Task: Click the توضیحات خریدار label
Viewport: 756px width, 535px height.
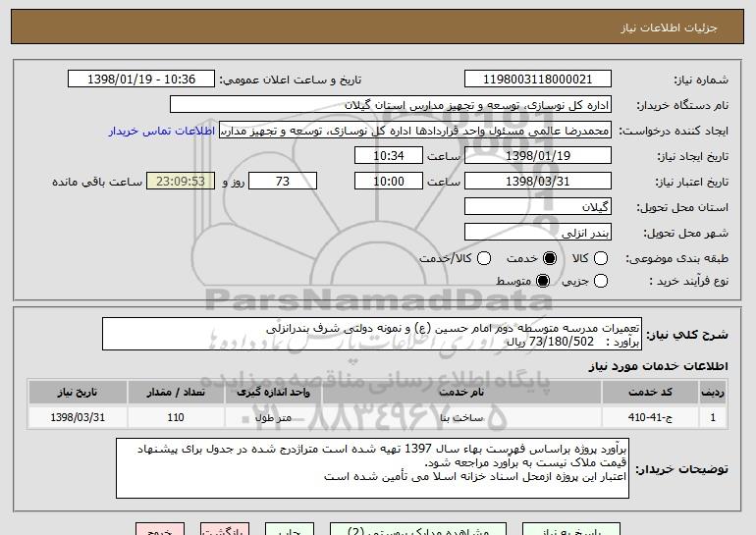Action: pos(681,469)
